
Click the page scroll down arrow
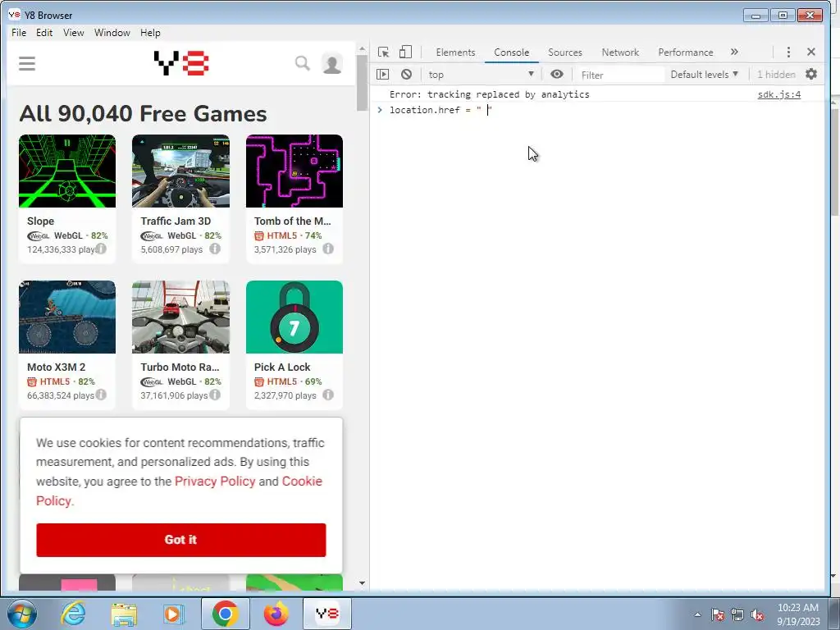click(362, 583)
